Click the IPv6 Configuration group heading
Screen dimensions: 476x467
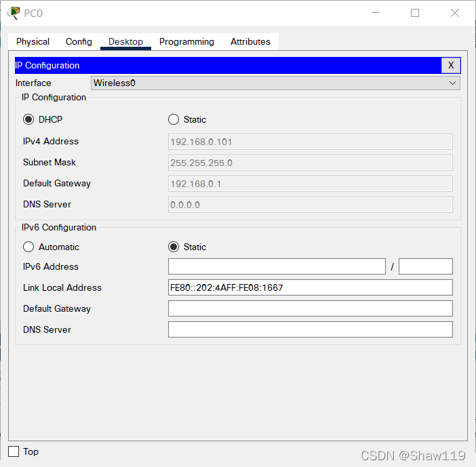59,227
